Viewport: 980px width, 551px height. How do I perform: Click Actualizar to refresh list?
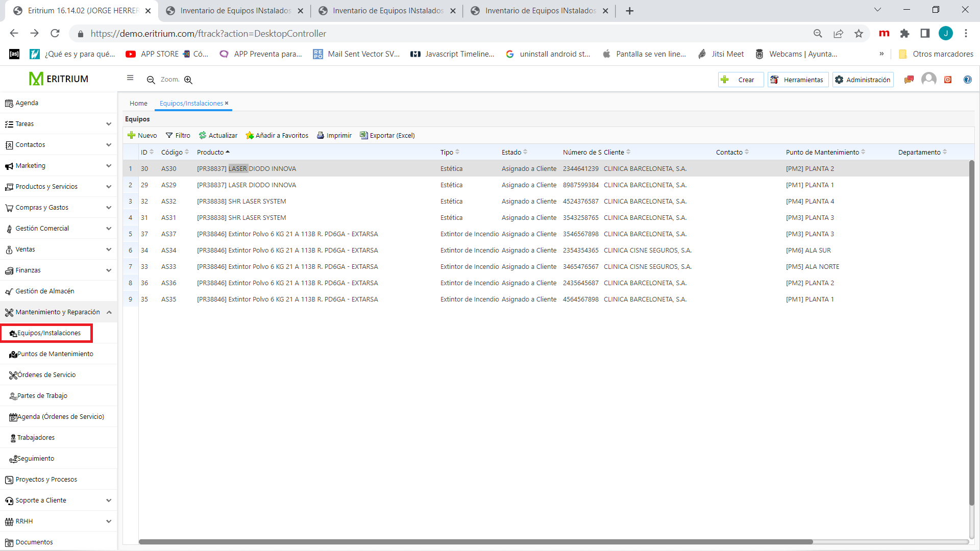coord(218,135)
